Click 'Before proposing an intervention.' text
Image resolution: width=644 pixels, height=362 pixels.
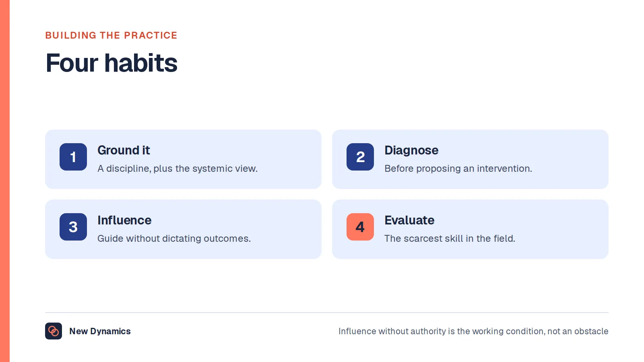pos(458,169)
